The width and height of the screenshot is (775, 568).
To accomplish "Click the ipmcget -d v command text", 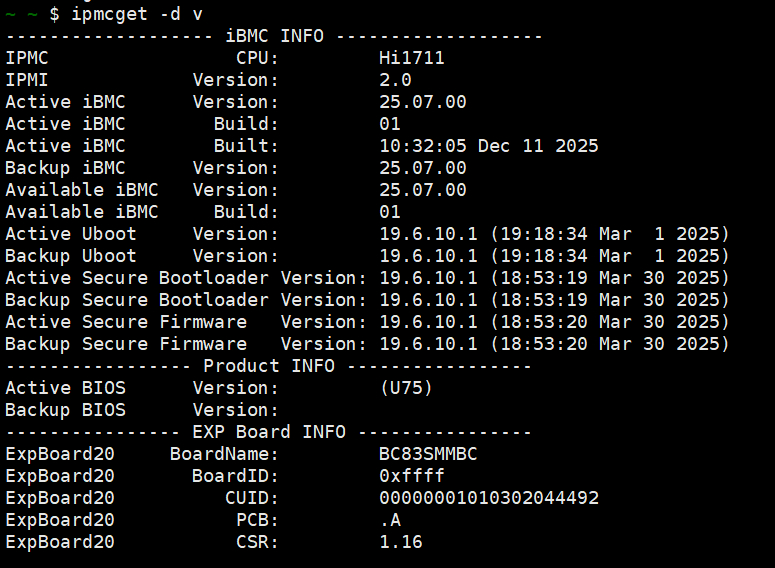I will 137,14.
